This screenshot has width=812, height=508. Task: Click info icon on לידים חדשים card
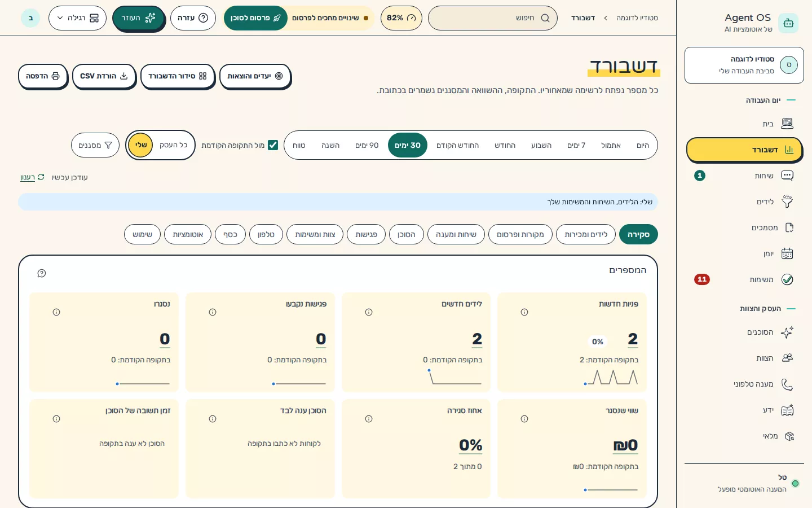point(369,312)
